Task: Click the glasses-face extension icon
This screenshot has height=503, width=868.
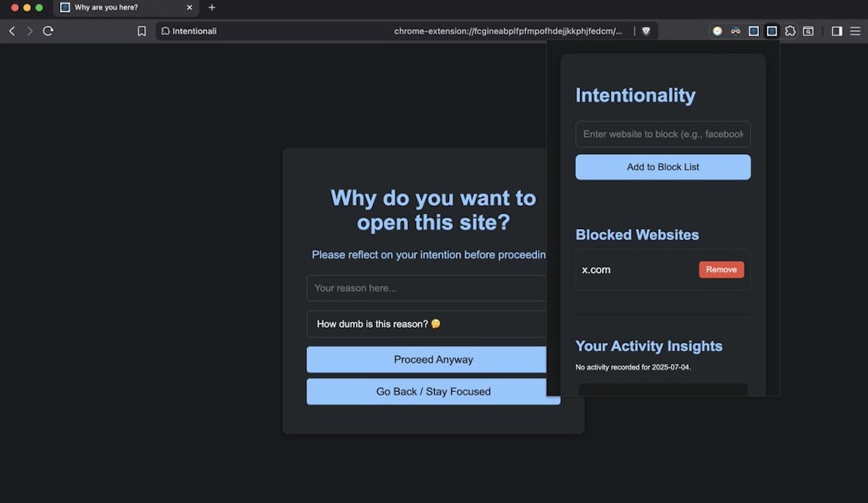Action: tap(735, 31)
